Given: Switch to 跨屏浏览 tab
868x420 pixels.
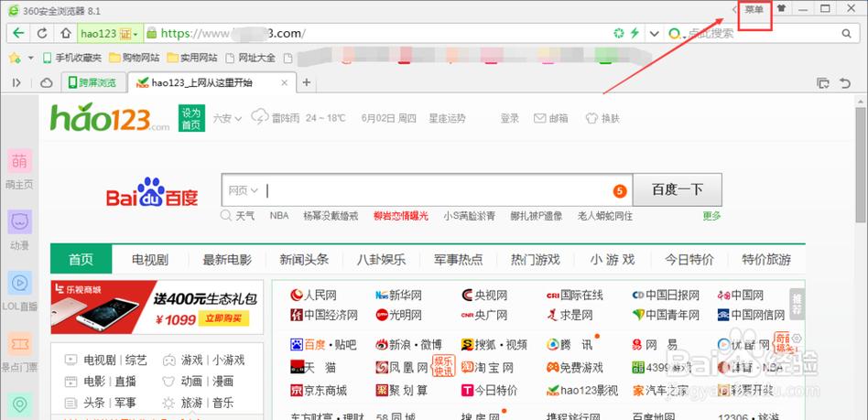Looking at the screenshot, I should pyautogui.click(x=92, y=83).
